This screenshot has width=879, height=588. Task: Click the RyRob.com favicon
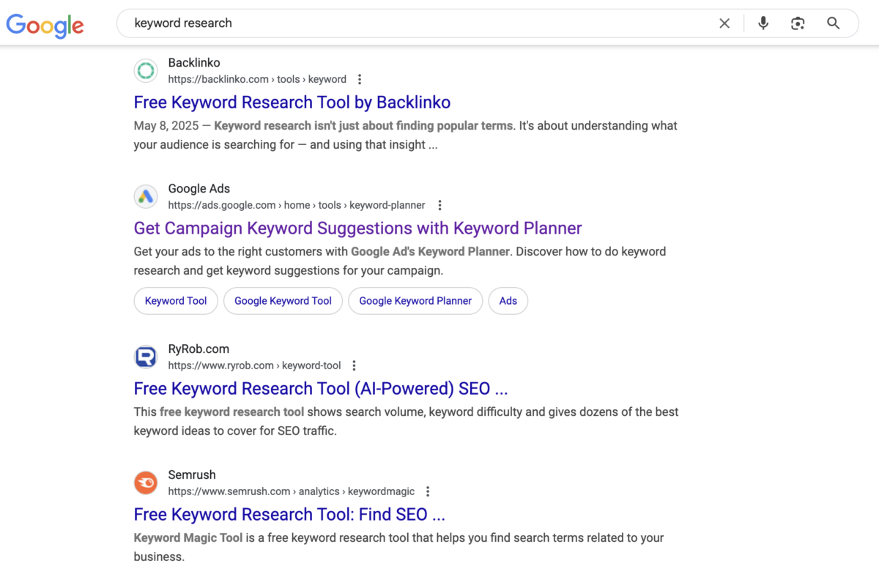[146, 357]
